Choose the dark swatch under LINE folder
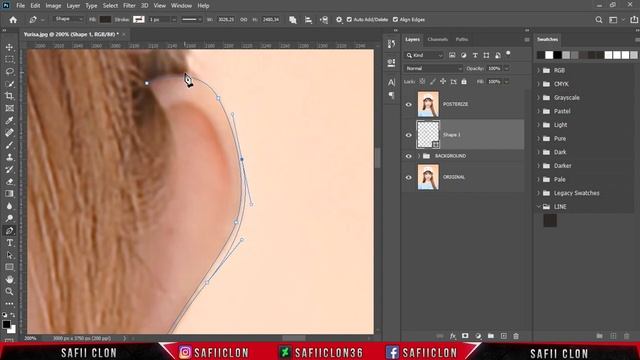Viewport: 640px width, 360px height. (x=550, y=221)
